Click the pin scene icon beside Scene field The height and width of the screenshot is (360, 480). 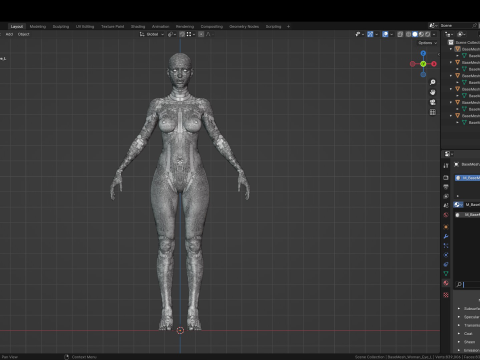coord(475,26)
